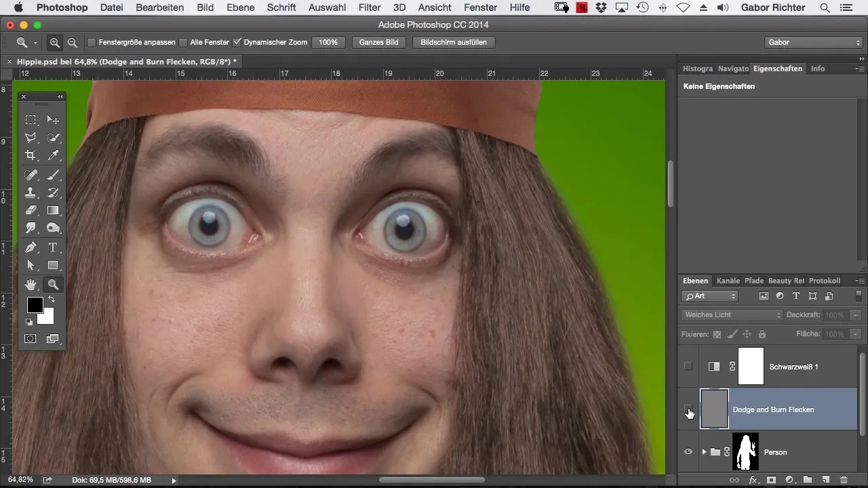Image resolution: width=868 pixels, height=488 pixels.
Task: Select the Quick Selection tool
Action: pos(53,138)
